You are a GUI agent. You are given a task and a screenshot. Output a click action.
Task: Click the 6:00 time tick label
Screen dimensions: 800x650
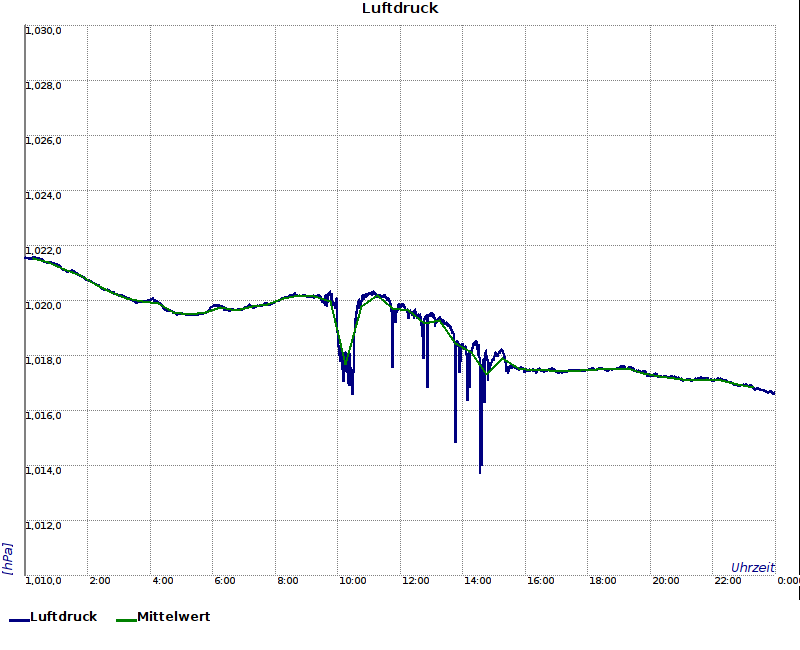pos(224,581)
